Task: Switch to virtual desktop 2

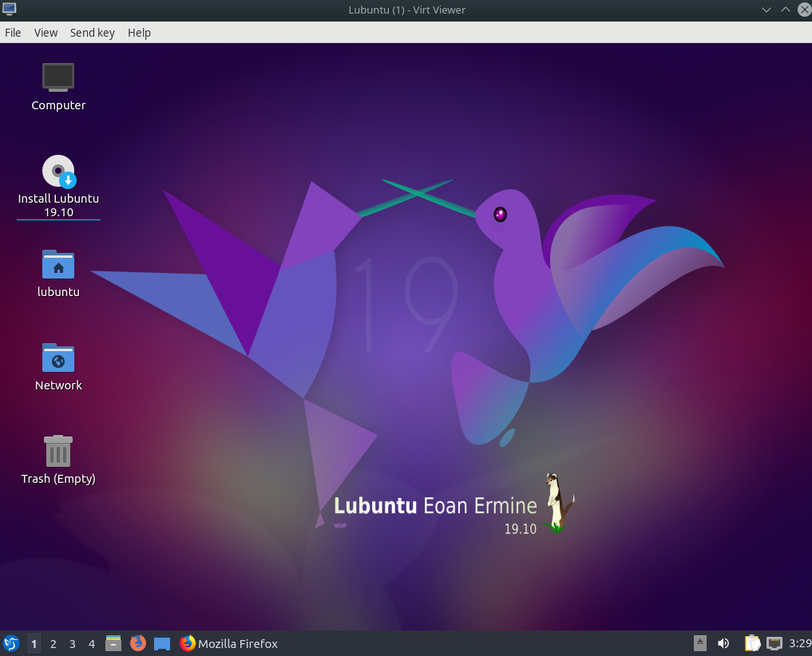Action: 53,643
